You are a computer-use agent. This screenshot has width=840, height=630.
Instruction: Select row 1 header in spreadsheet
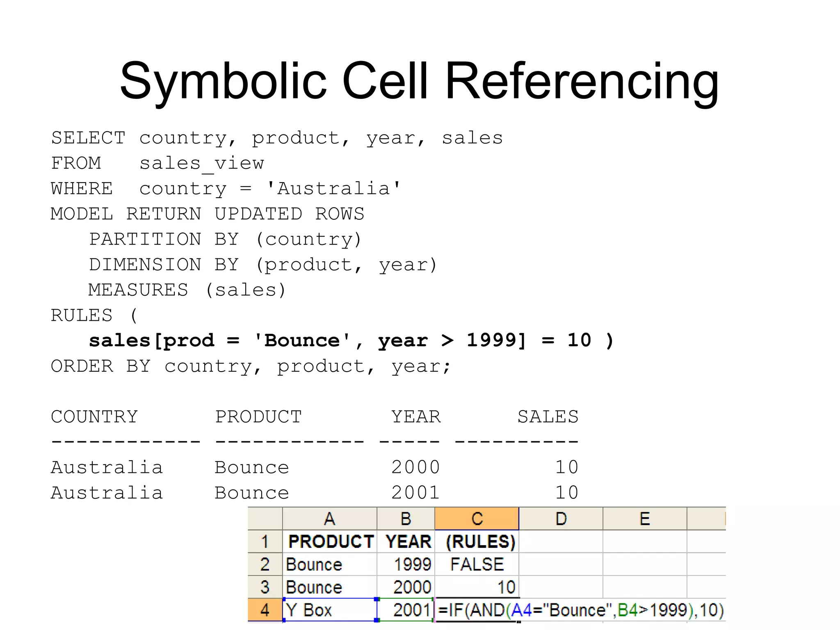click(265, 541)
